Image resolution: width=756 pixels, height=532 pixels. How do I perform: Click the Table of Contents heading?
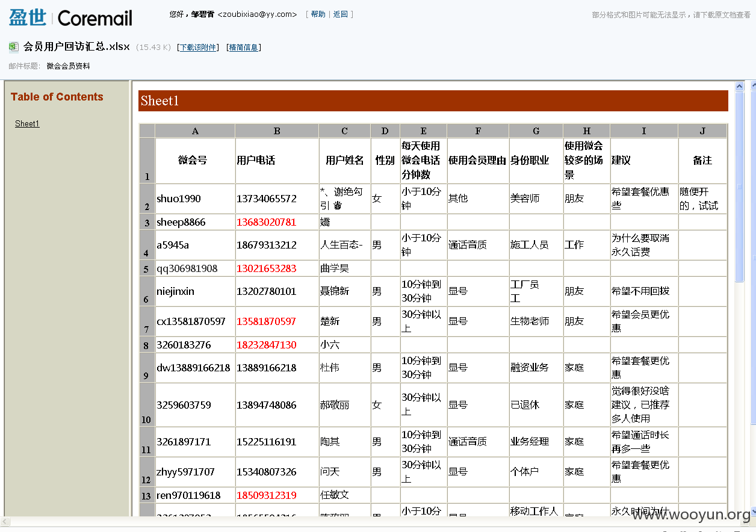coord(57,97)
